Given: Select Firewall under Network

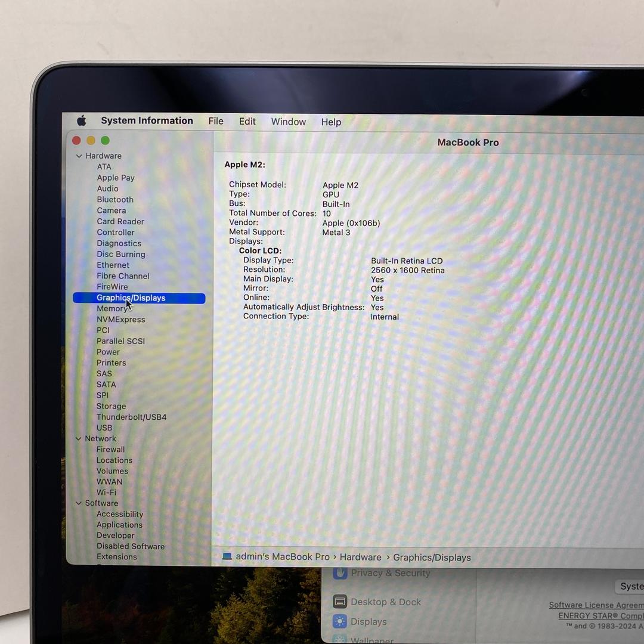Looking at the screenshot, I should click(110, 450).
